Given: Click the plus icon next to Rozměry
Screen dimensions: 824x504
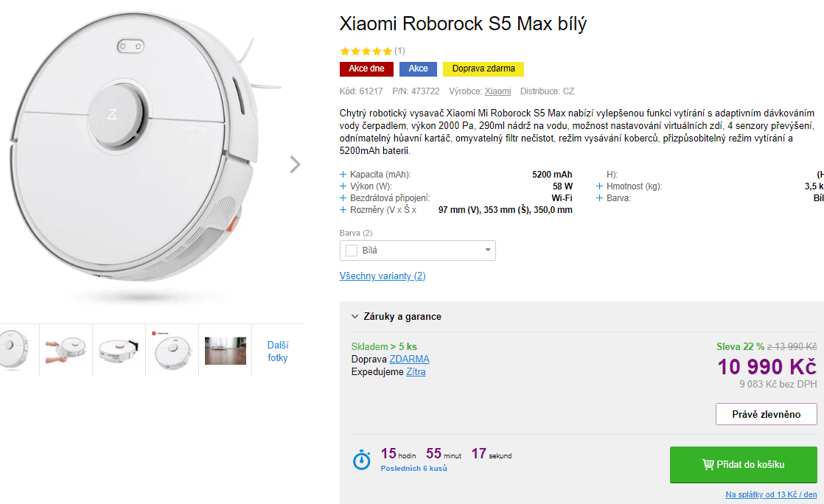Looking at the screenshot, I should pyautogui.click(x=342, y=210).
